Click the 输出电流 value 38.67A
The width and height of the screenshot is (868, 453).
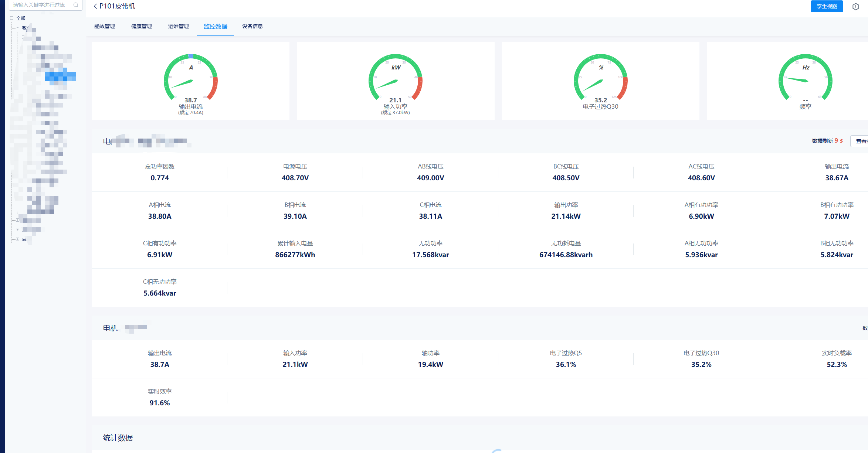click(837, 178)
